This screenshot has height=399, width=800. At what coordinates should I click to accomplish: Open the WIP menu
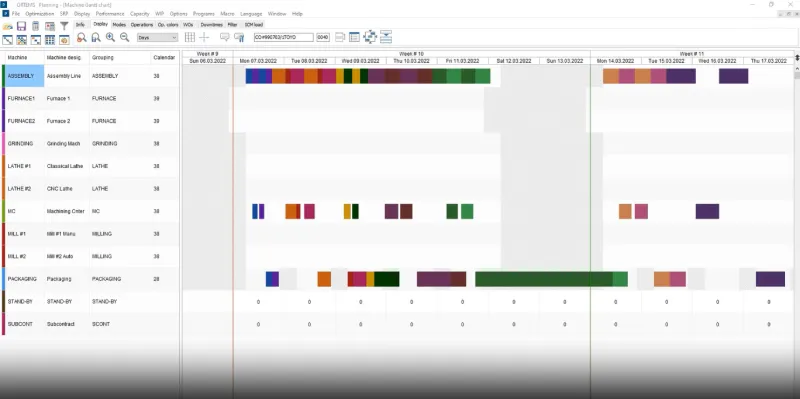pos(160,14)
